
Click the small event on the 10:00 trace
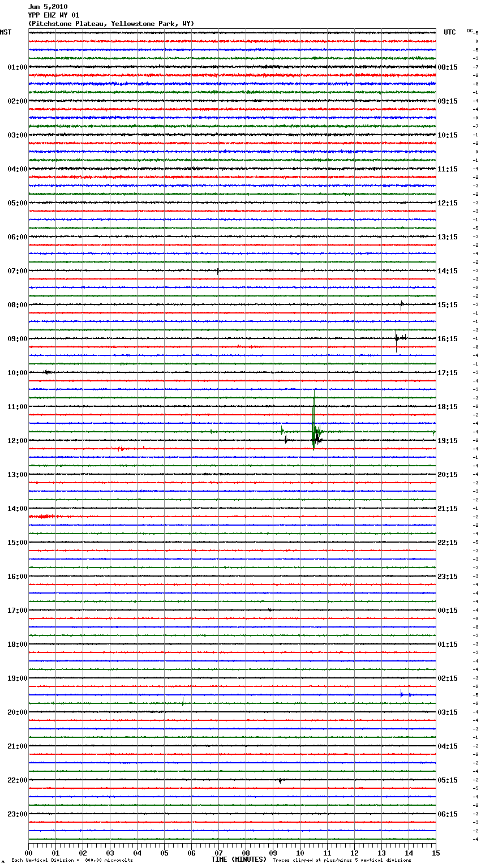(47, 372)
